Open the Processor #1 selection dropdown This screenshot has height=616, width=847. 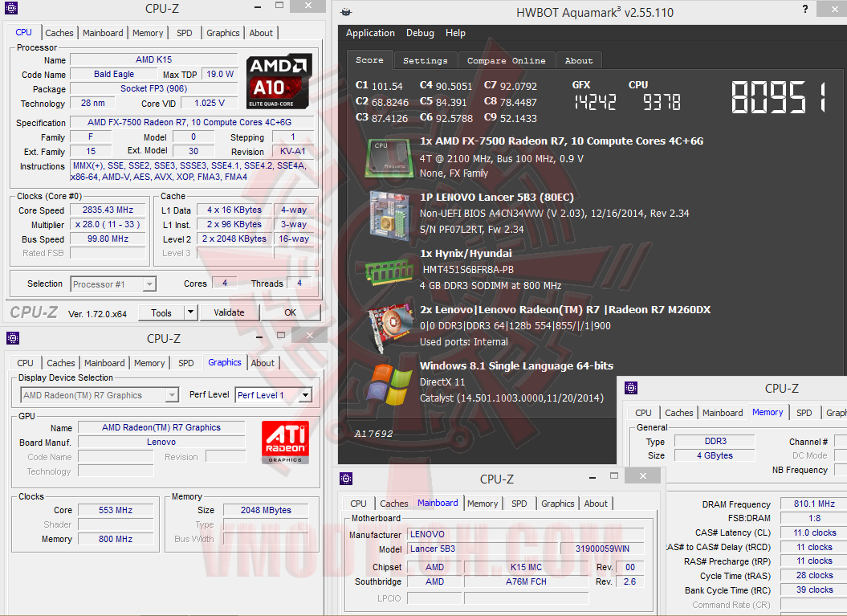149,284
